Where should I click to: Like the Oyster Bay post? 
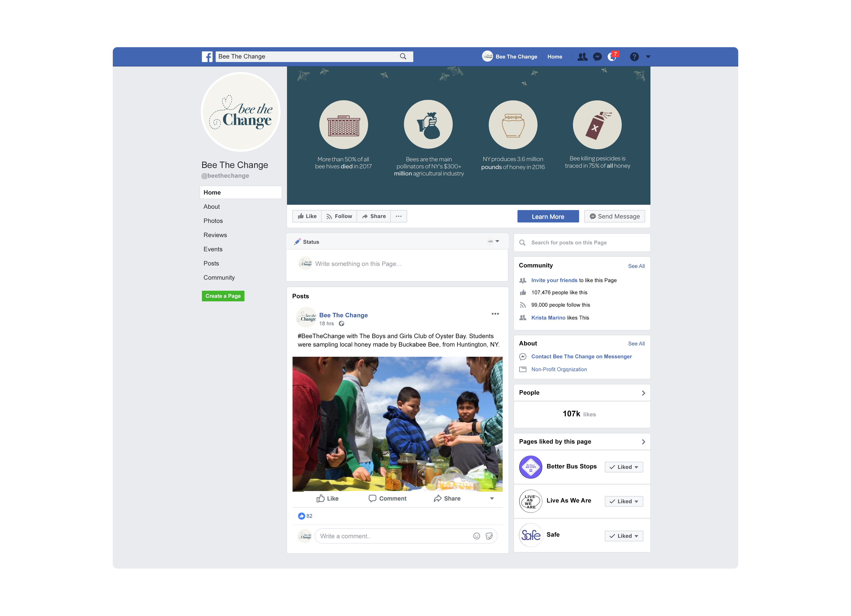(x=328, y=499)
